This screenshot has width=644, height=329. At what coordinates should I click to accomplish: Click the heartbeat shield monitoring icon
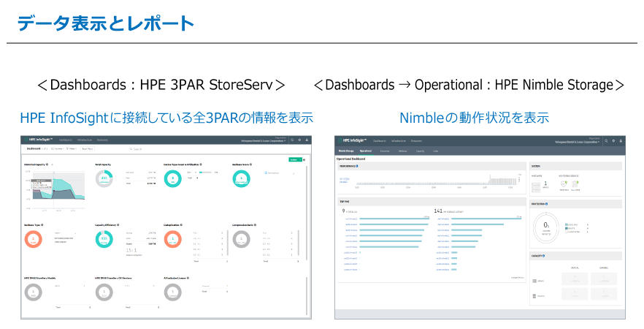(564, 184)
